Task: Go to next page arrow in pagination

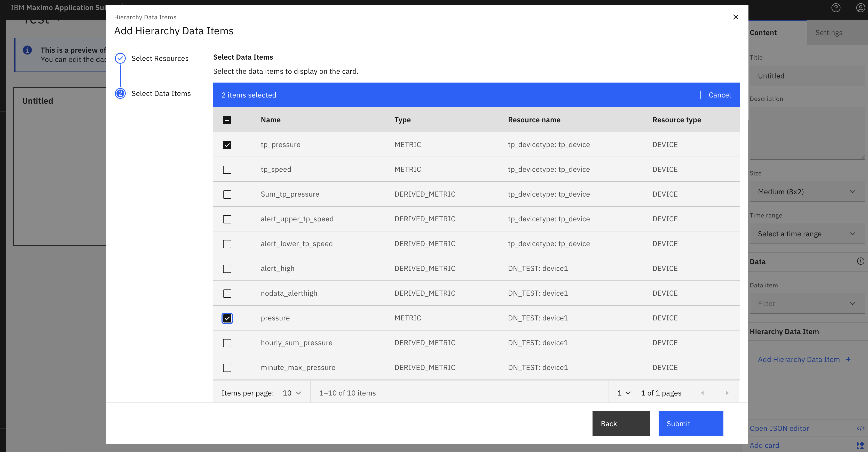Action: click(727, 393)
